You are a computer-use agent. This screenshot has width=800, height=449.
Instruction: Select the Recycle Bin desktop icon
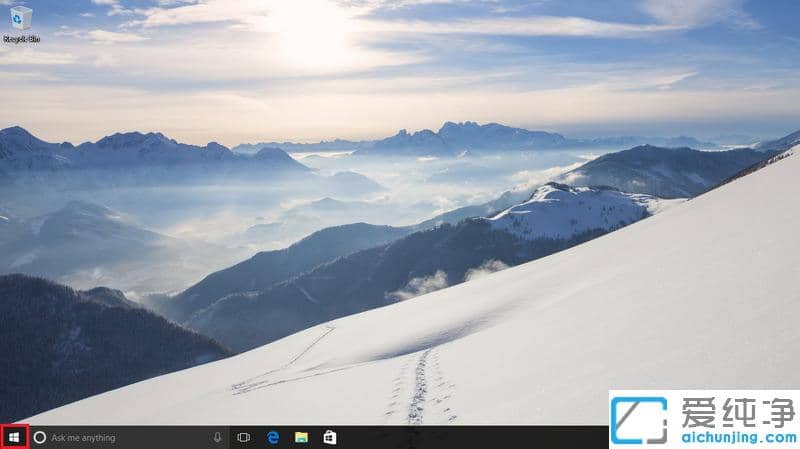click(21, 17)
